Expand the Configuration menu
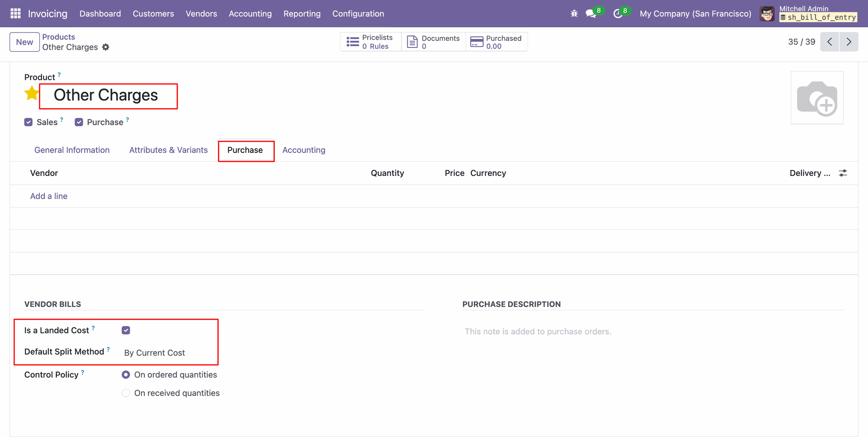 click(358, 14)
